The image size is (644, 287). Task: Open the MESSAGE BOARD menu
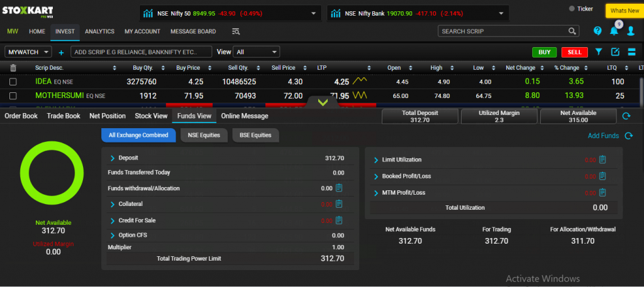193,31
